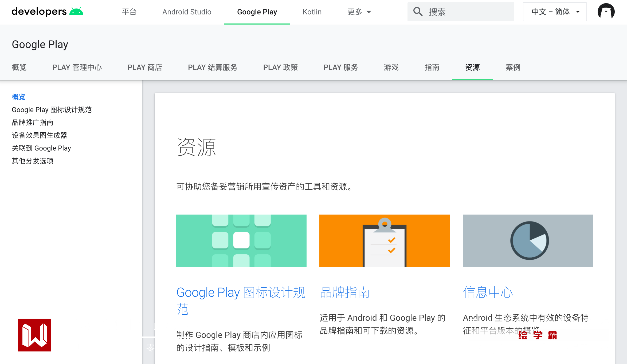Image resolution: width=627 pixels, height=364 pixels.
Task: Click the search magnifier icon
Action: click(x=418, y=12)
